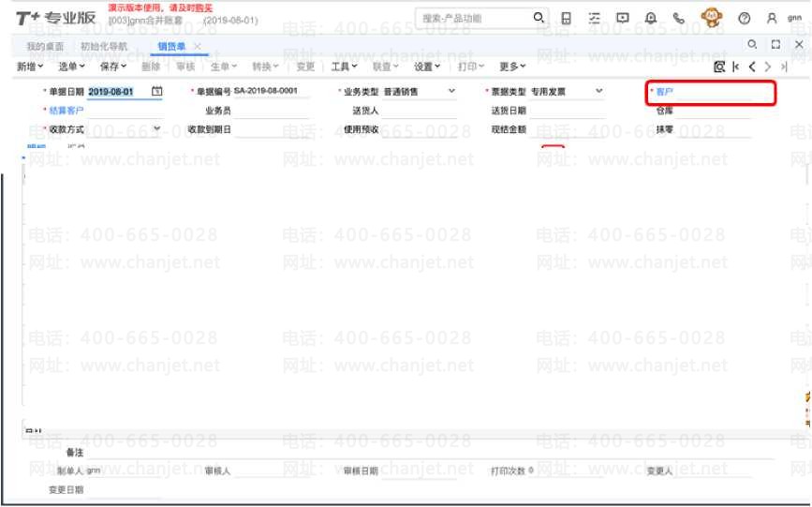Expand the 选单 dropdown menu
812x507 pixels.
[71, 67]
